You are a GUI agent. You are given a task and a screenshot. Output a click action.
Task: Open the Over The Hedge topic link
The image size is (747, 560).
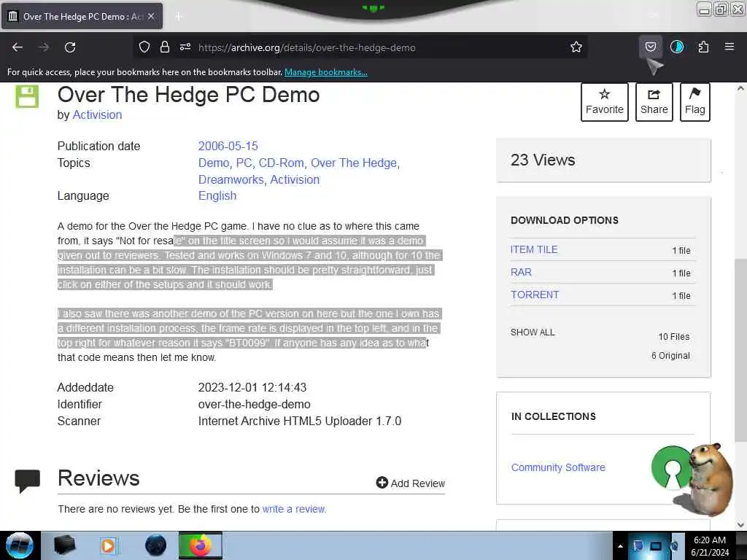tap(354, 163)
